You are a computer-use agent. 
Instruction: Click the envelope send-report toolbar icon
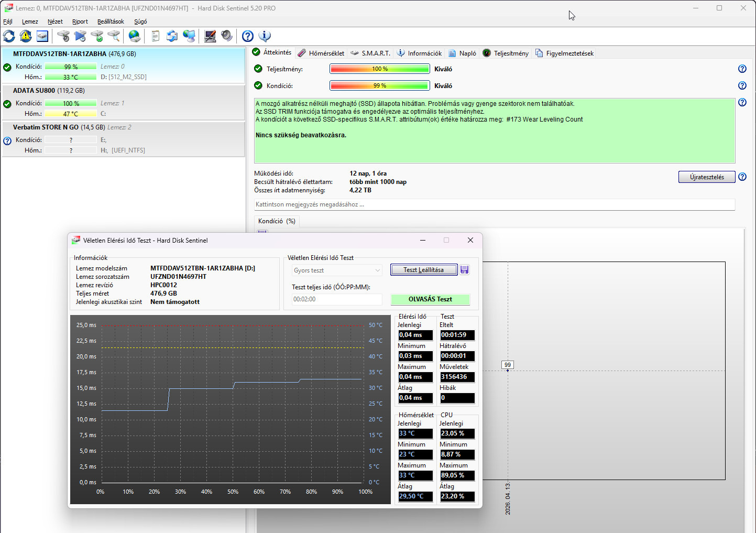tap(172, 36)
